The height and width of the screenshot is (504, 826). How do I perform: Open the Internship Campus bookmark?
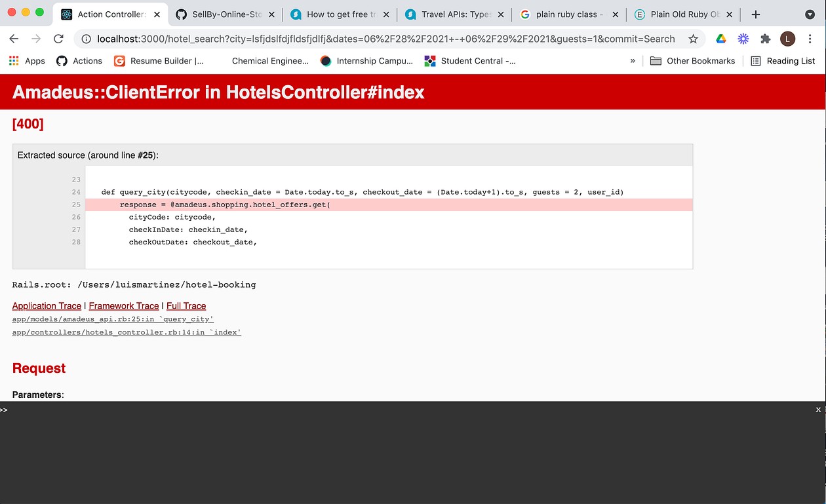[366, 61]
